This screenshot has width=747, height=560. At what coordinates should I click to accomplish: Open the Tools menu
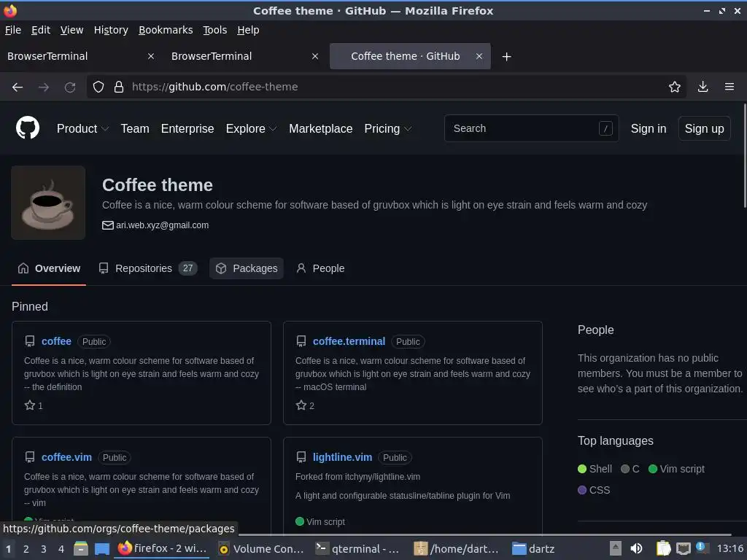pyautogui.click(x=215, y=30)
